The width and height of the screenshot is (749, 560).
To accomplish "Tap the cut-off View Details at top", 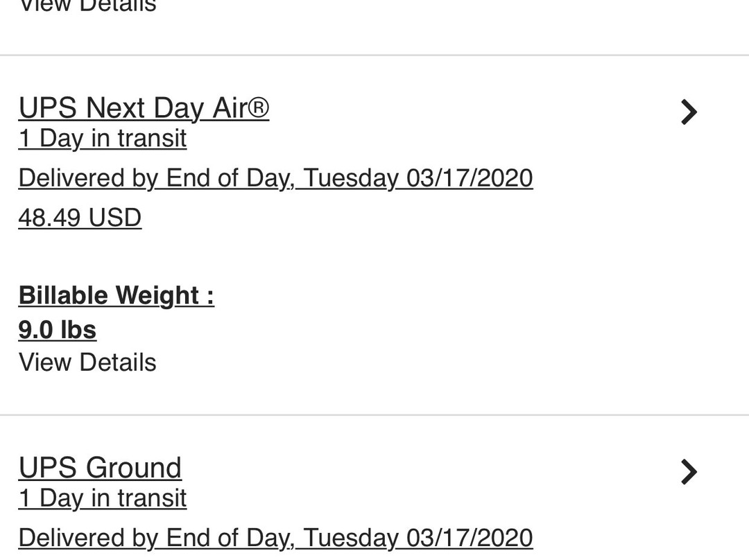I will click(x=87, y=7).
